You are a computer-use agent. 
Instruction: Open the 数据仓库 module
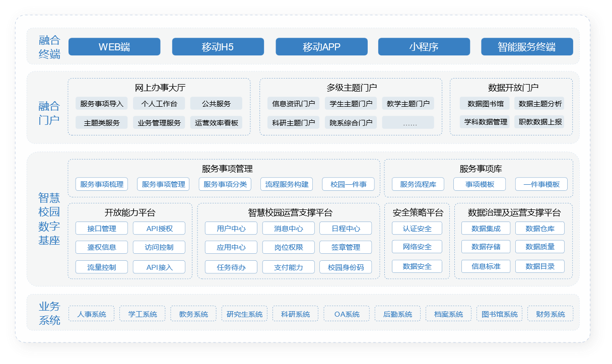pos(539,229)
